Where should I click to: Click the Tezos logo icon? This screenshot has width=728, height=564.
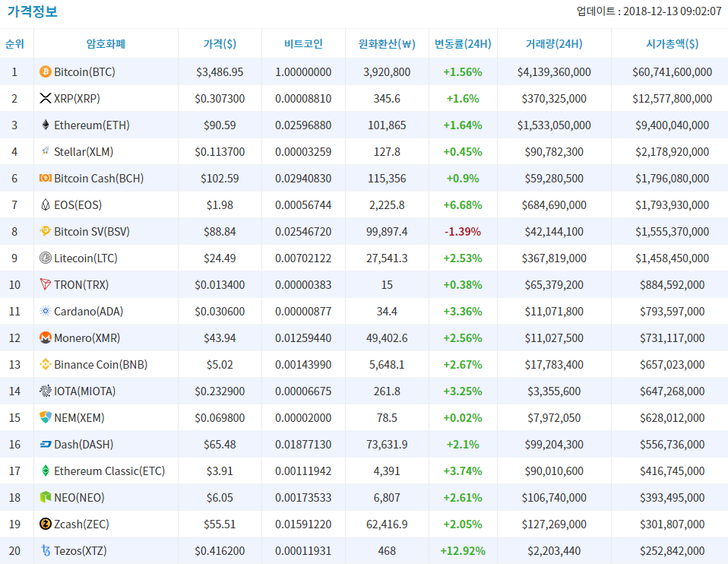(x=46, y=550)
